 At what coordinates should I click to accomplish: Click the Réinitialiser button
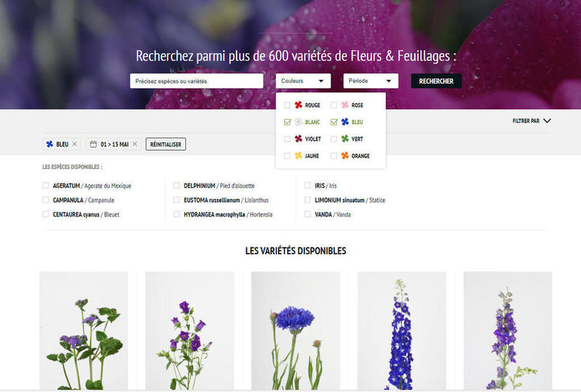point(166,144)
